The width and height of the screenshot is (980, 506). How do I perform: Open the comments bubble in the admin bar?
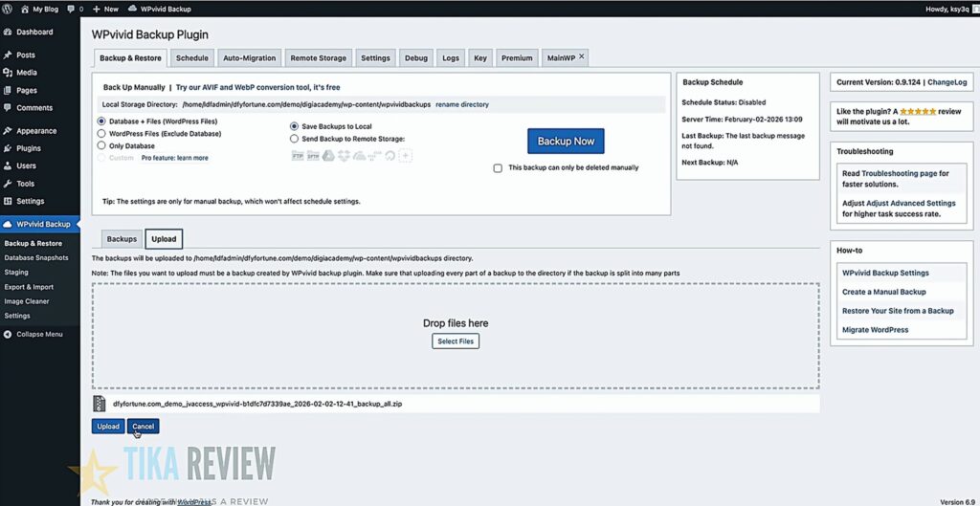[x=75, y=9]
